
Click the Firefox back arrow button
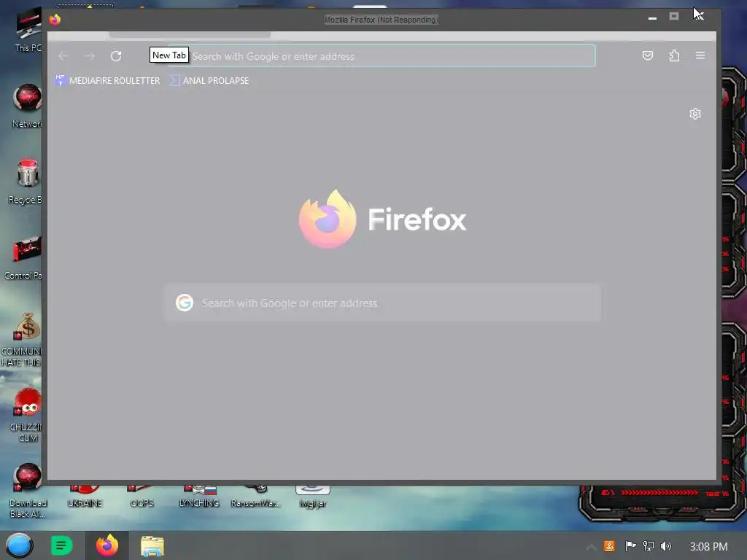click(63, 56)
